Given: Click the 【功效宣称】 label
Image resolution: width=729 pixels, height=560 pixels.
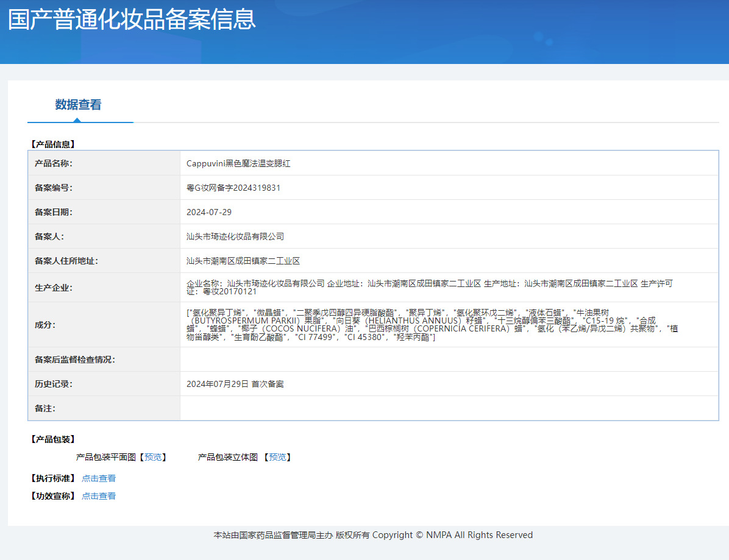Looking at the screenshot, I should [52, 496].
